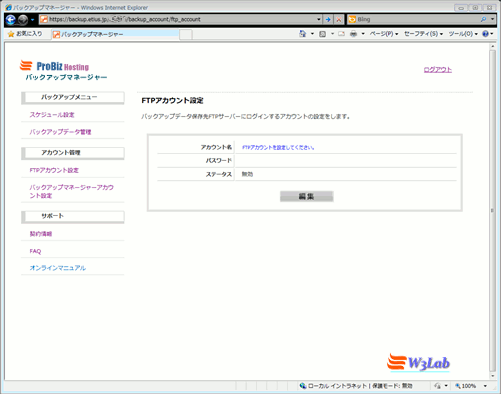Open the zoom level 100% dropdown

[x=485, y=386]
